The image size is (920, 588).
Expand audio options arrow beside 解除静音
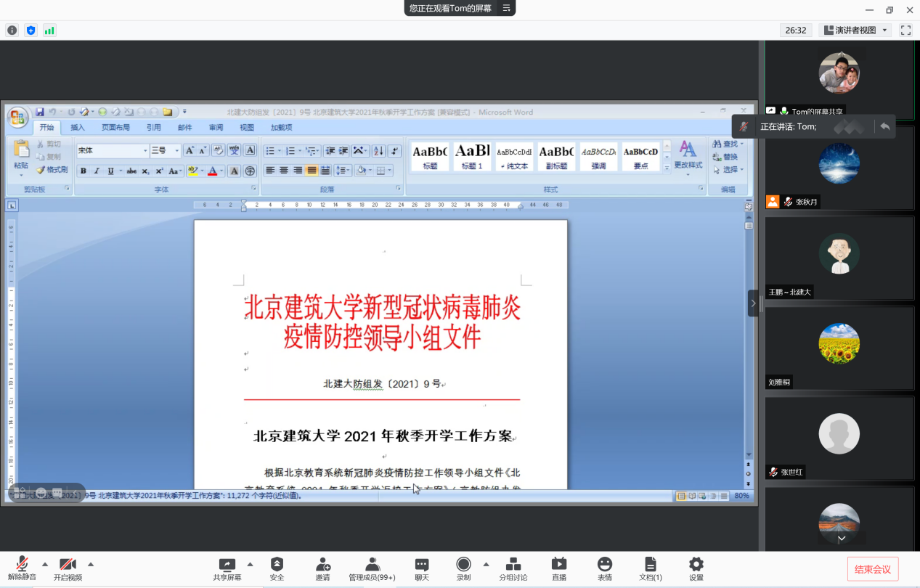[x=45, y=564]
